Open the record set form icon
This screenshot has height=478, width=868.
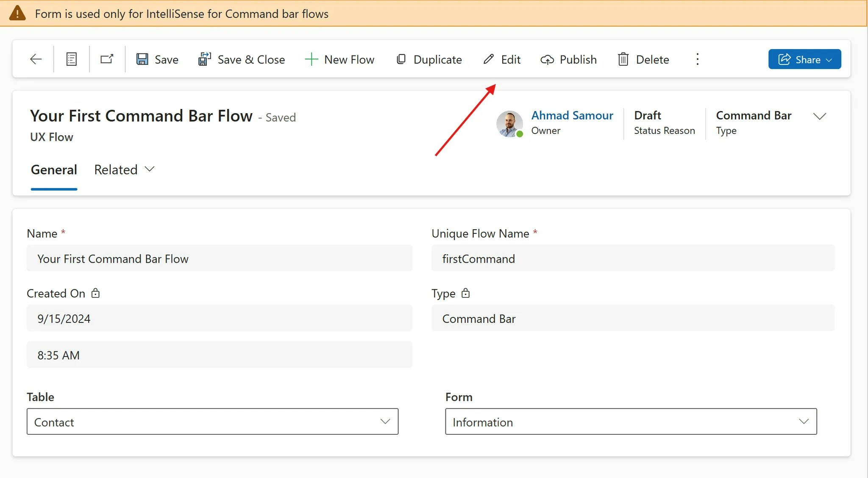pos(72,59)
